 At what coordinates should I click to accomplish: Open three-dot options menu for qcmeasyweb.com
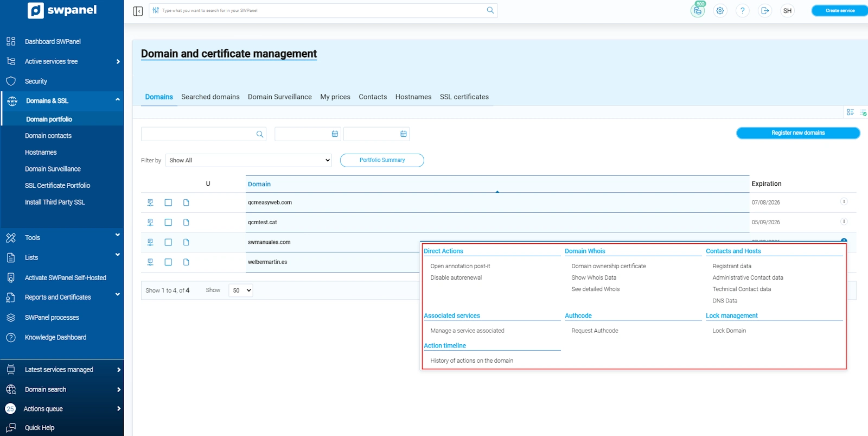844,202
